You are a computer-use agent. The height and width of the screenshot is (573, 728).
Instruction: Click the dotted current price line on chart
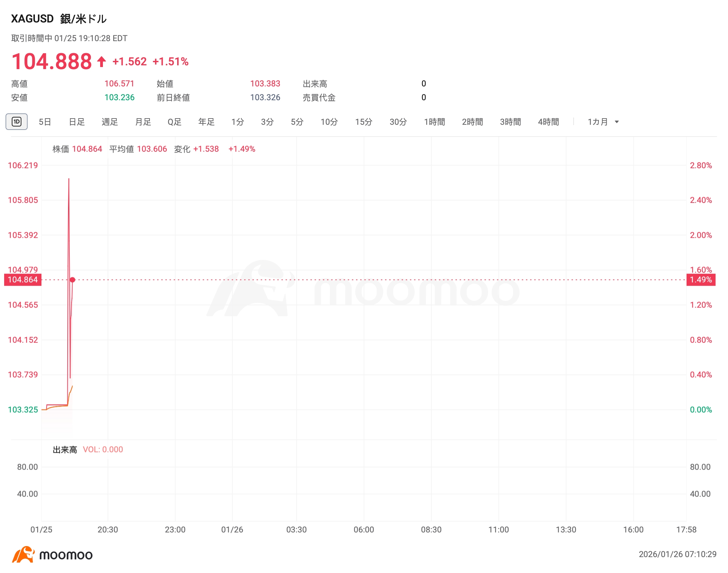coord(345,280)
